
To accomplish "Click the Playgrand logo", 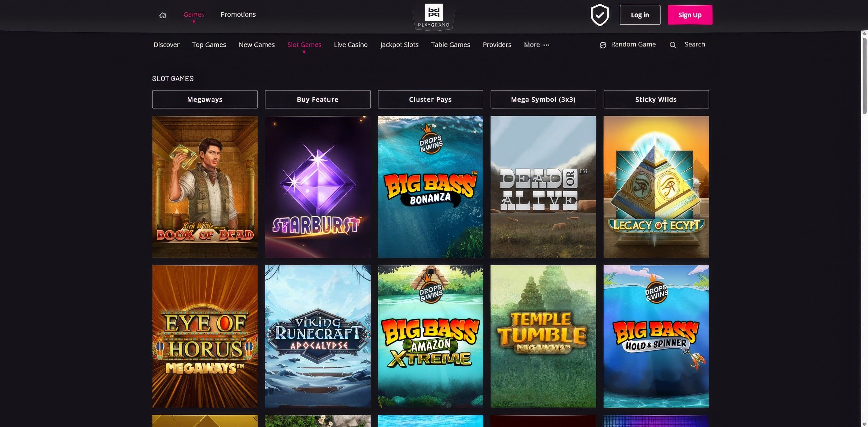I will coord(433,15).
